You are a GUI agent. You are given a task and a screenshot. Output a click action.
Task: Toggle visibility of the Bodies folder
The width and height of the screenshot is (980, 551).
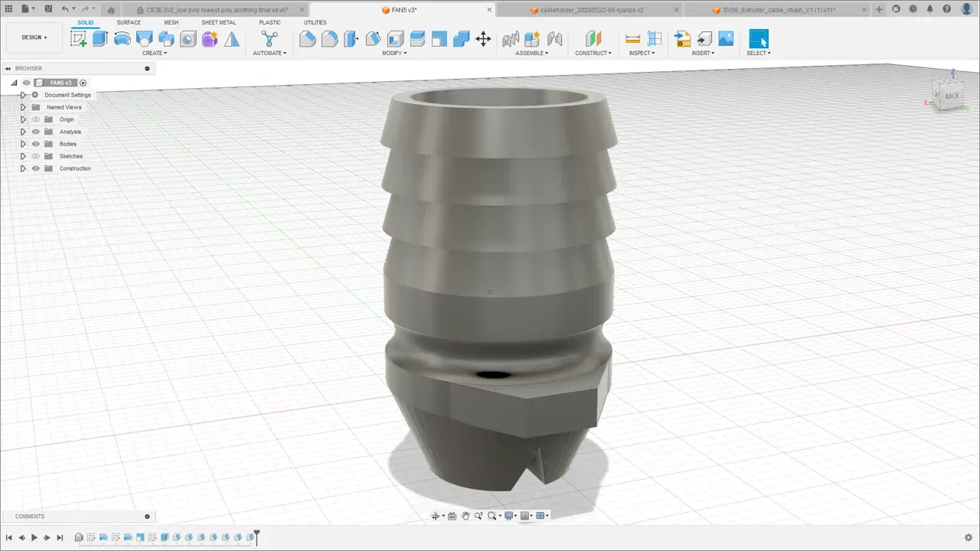click(35, 144)
